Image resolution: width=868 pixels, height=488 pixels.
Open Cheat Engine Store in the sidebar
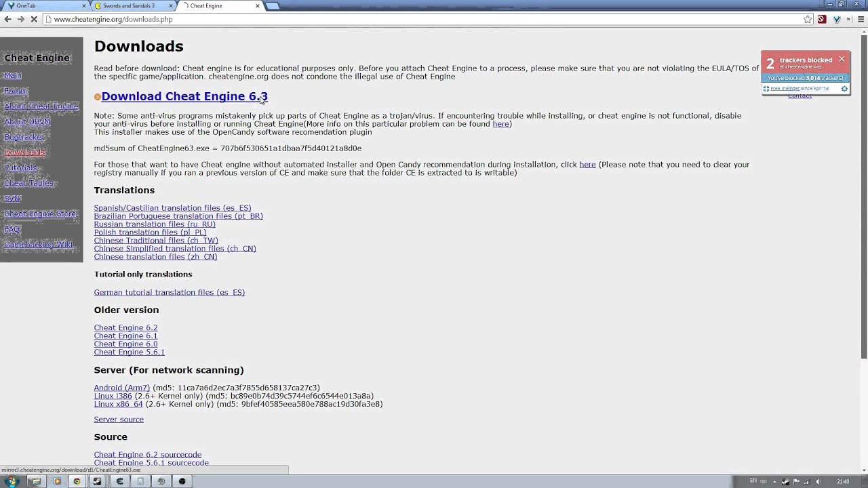(40, 213)
